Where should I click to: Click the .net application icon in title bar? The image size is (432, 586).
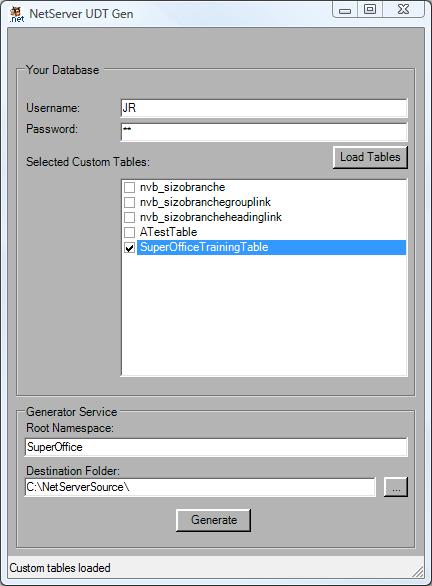(x=17, y=14)
